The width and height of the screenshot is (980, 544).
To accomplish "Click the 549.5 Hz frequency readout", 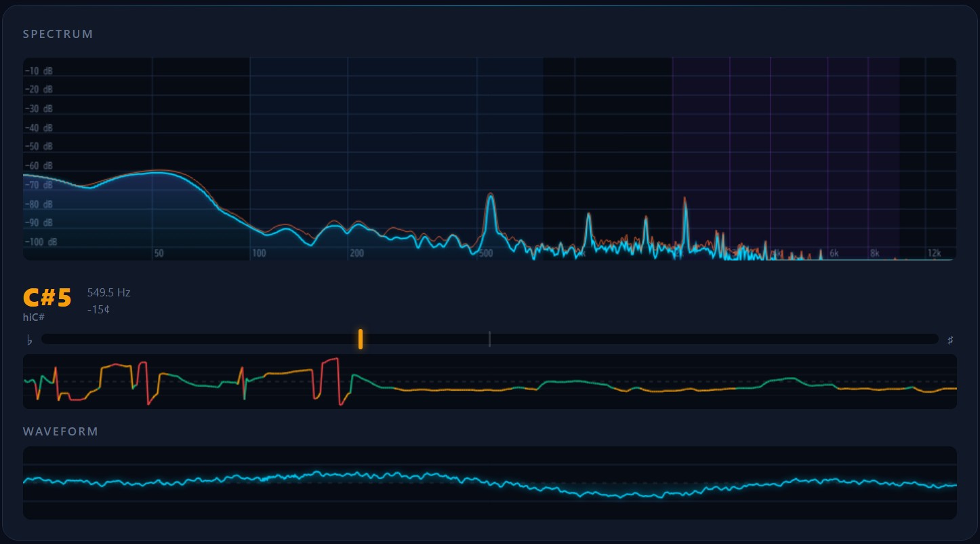I will (x=108, y=292).
